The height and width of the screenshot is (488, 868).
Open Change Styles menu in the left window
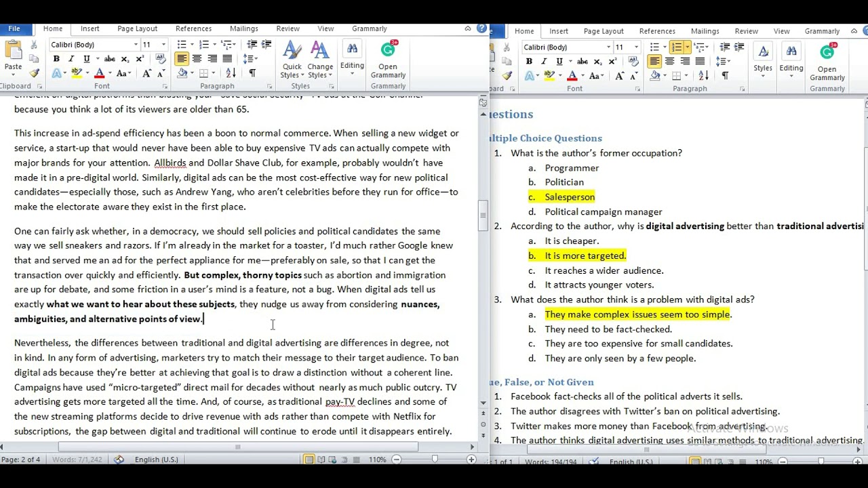(320, 60)
